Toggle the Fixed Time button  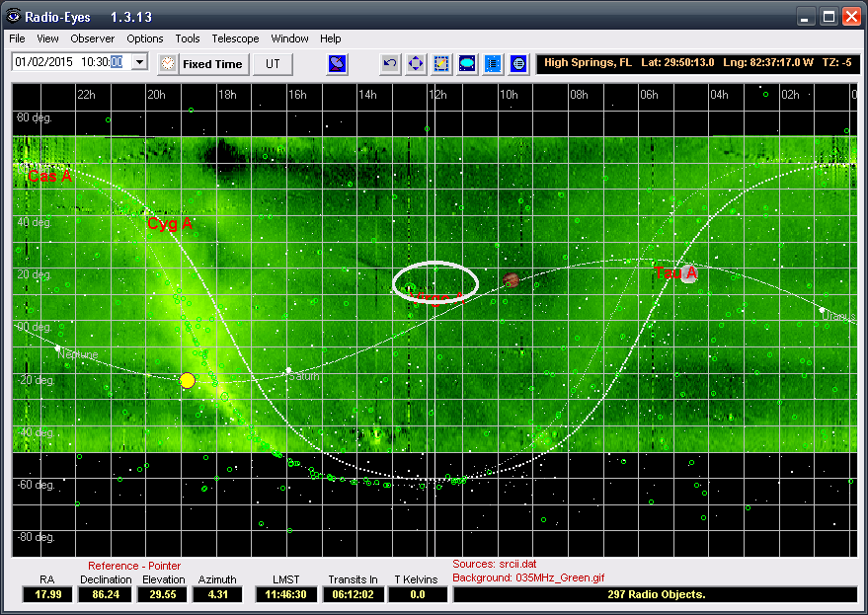211,63
